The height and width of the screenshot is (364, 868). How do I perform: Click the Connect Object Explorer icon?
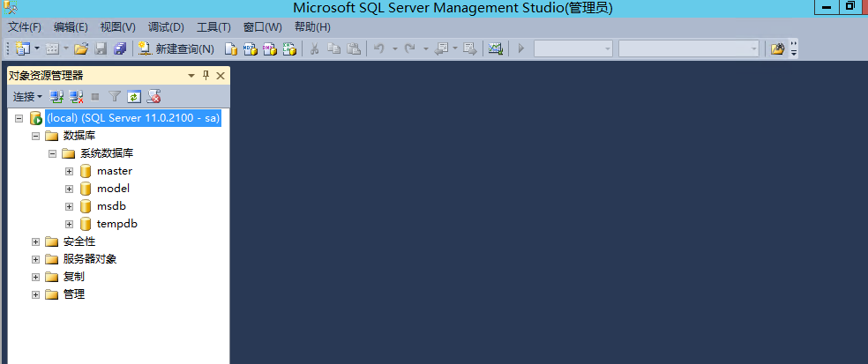(56, 97)
